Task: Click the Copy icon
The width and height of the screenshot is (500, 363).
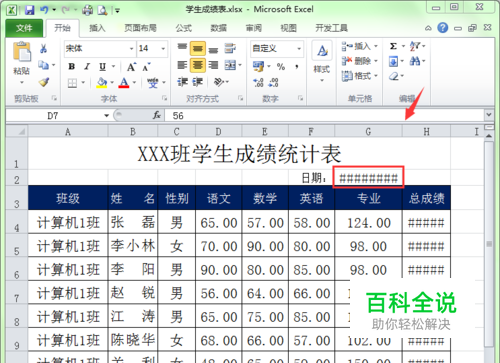Action: click(43, 65)
